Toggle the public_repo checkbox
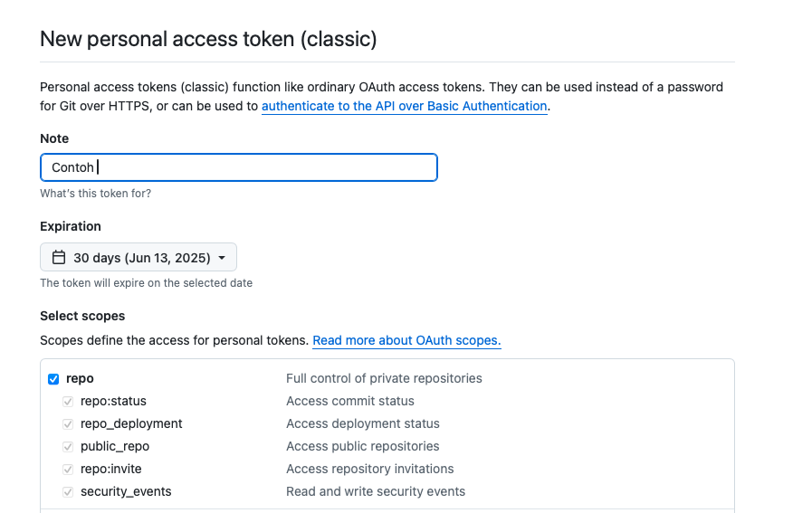 (68, 446)
